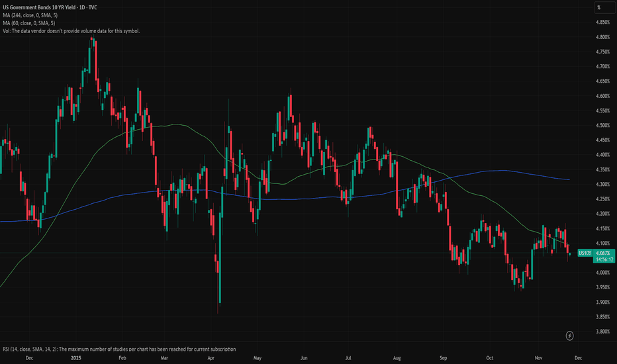Screen dimensions: 617x364
Task: Click the US10Y symbol tag on the price axis
Action: click(x=585, y=253)
